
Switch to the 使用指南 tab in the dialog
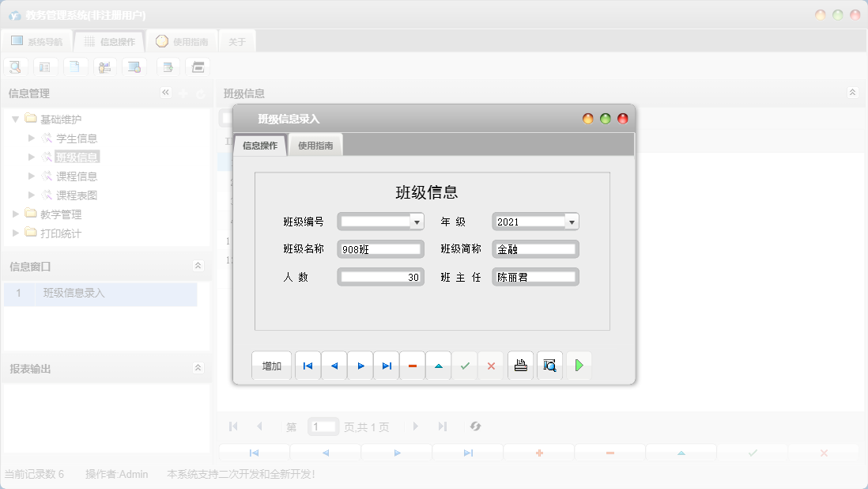point(315,145)
